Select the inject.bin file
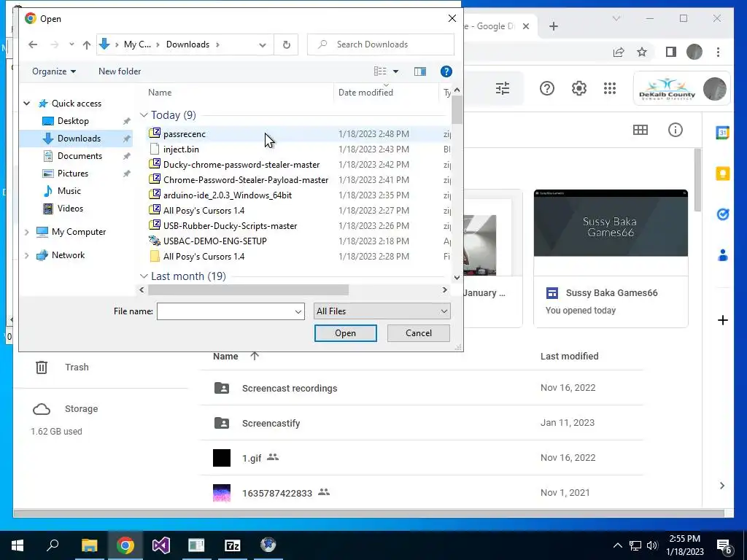747x560 pixels. pos(181,149)
